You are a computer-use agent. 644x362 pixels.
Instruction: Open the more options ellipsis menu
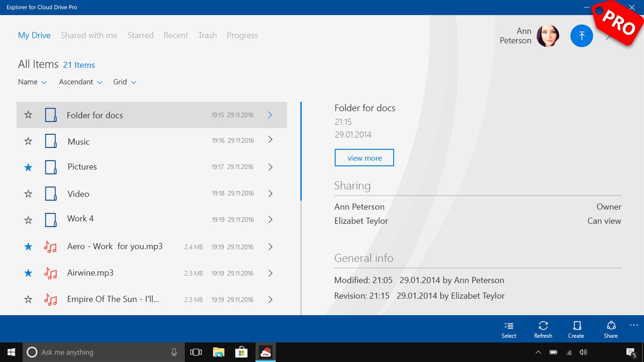[633, 325]
